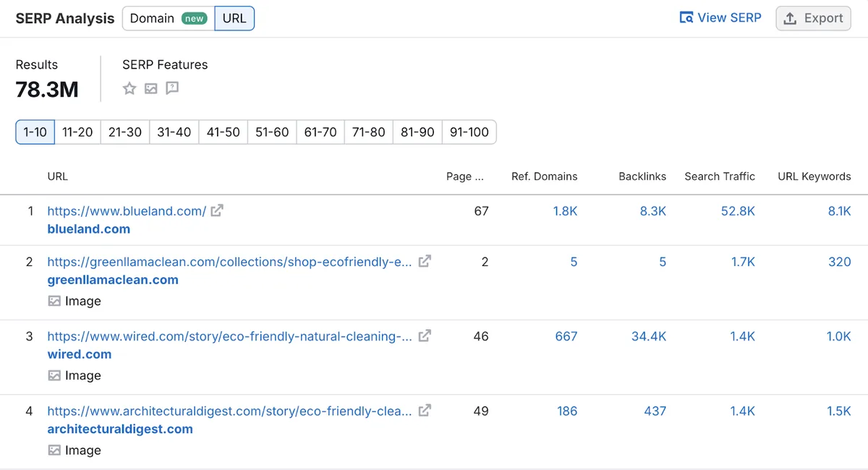Select results range 21-30
The height and width of the screenshot is (470, 868).
tap(125, 132)
